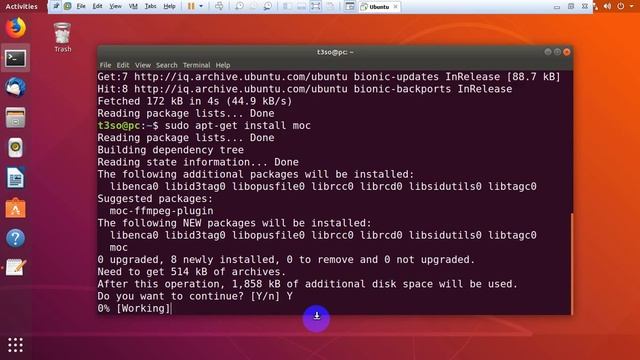Open the Help icon in dock
The height and width of the screenshot is (360, 640).
tap(16, 238)
